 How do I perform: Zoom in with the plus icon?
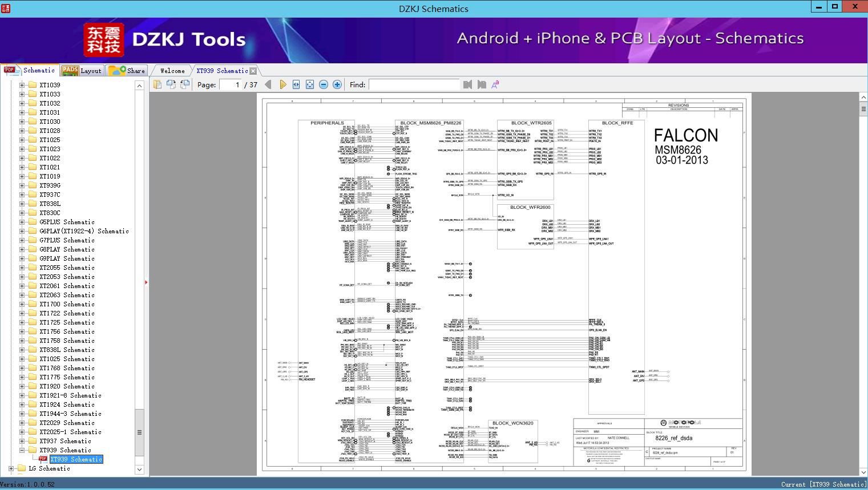tap(337, 84)
